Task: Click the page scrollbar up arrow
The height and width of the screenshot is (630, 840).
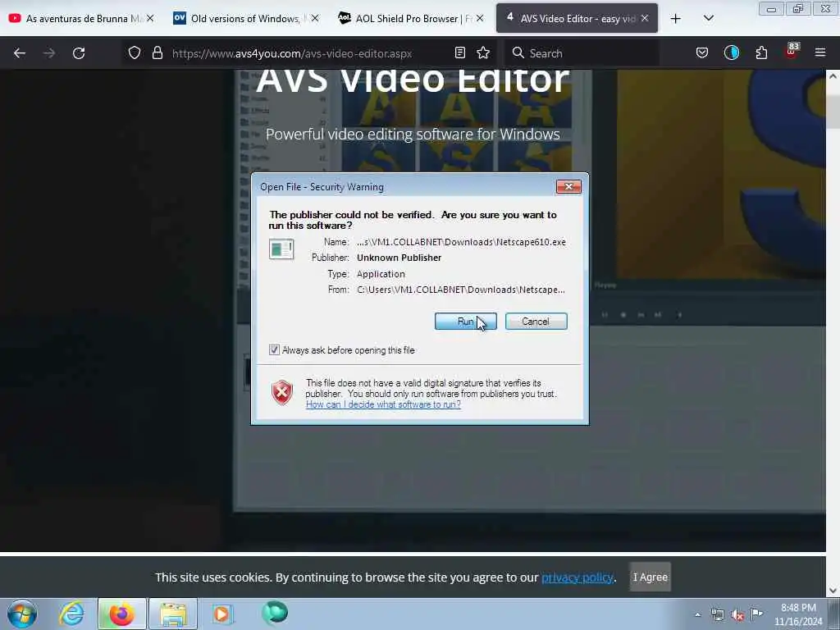Action: pyautogui.click(x=833, y=76)
